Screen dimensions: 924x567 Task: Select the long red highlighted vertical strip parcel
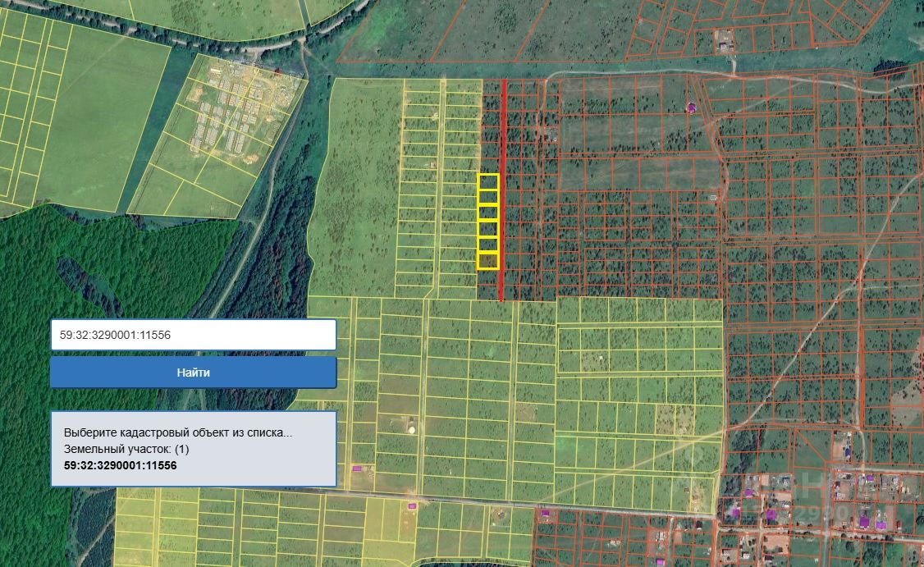click(503, 190)
